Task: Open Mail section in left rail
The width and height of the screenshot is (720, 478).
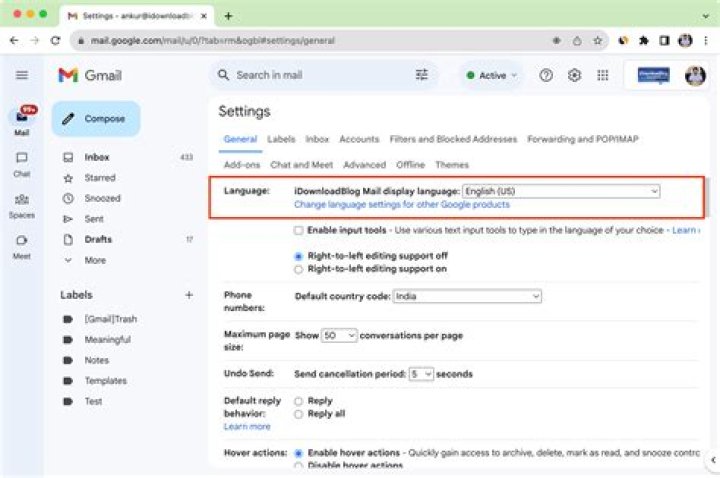Action: click(22, 122)
